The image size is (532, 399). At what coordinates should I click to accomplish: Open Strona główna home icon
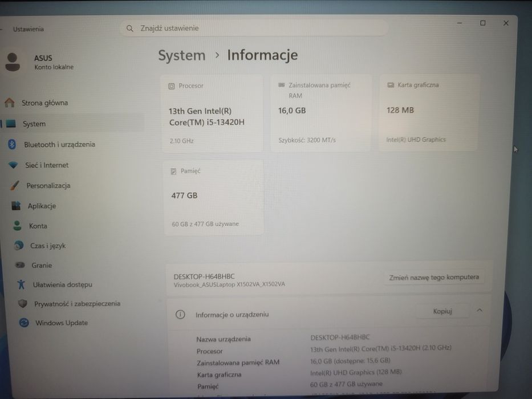pos(10,103)
